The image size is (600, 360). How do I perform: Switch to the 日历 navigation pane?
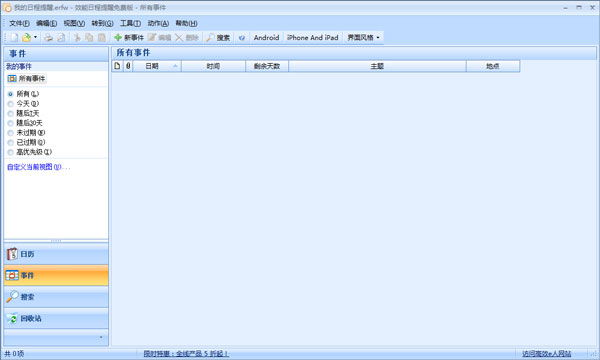[x=56, y=254]
